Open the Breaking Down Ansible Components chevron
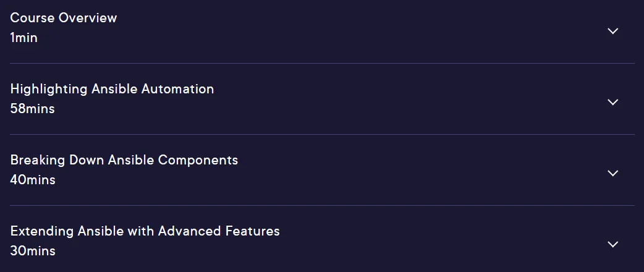644x272 pixels. (x=612, y=173)
